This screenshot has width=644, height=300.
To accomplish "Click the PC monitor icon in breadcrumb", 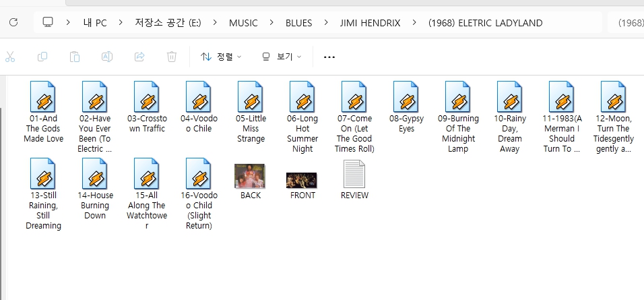I will 48,23.
